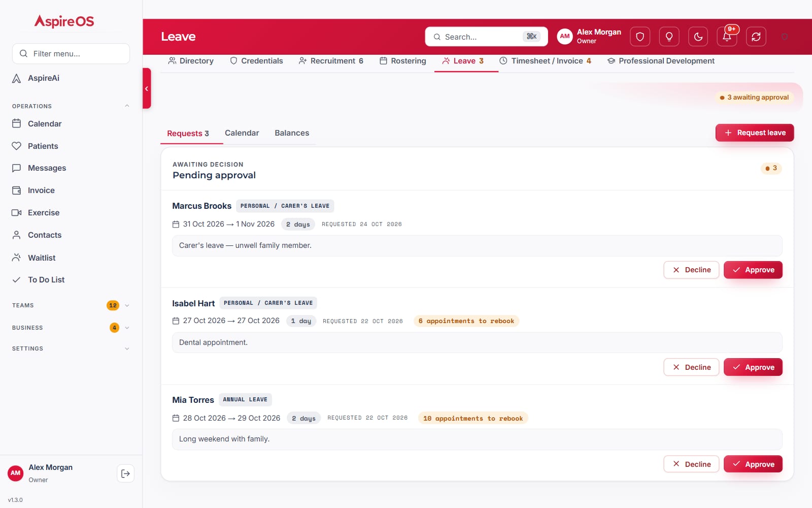Click the '10 appointments to rebook' tag
The width and height of the screenshot is (812, 508).
click(x=473, y=419)
